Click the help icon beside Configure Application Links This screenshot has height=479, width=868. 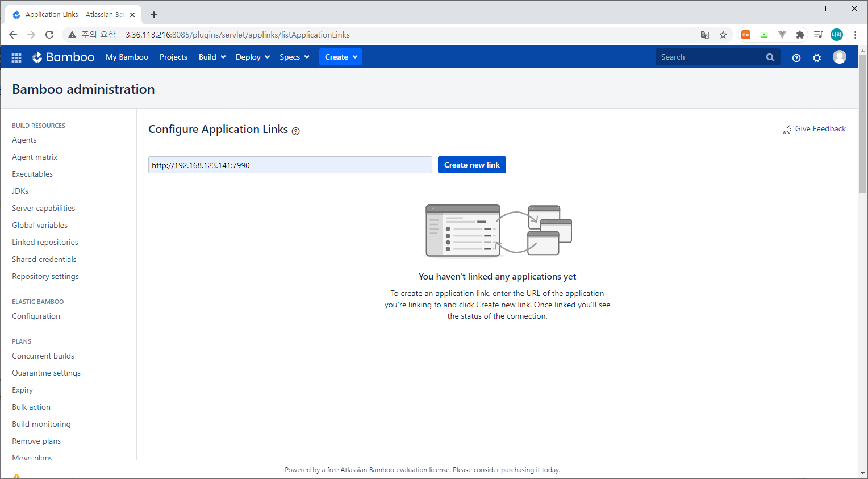tap(295, 131)
